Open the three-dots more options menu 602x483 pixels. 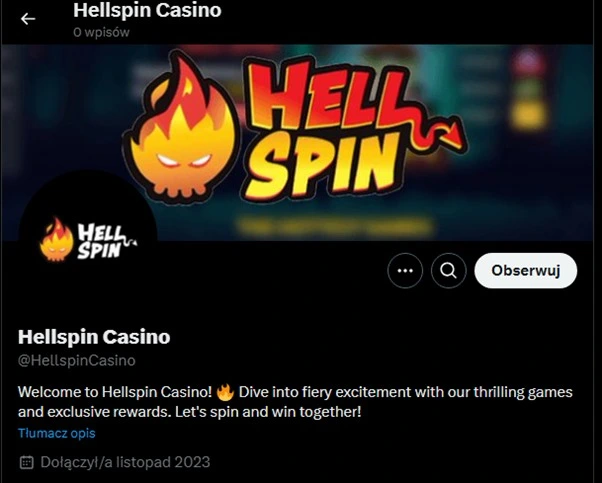pyautogui.click(x=405, y=271)
